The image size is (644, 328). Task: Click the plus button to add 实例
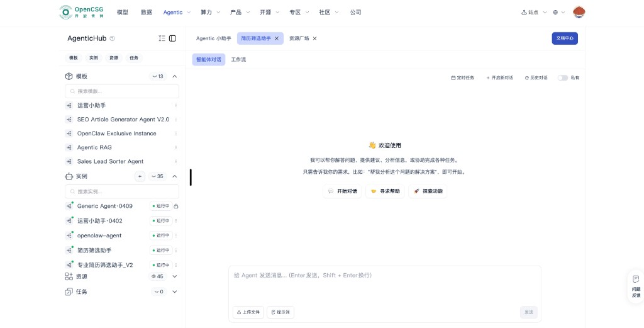pos(140,176)
